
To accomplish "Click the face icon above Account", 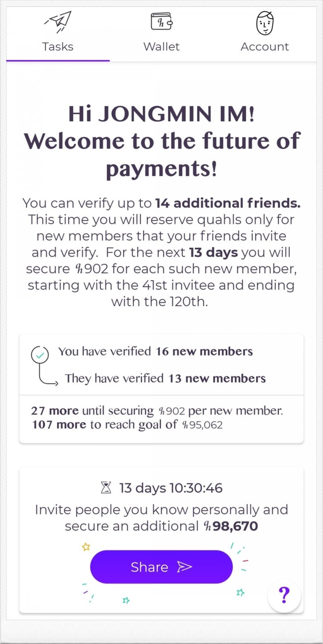I will tap(265, 23).
